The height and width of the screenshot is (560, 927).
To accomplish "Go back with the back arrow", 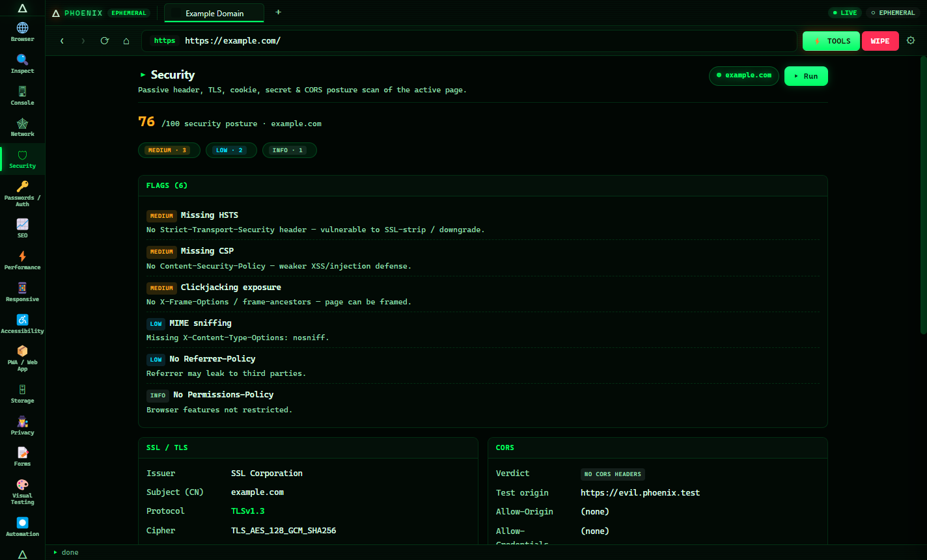I will click(62, 40).
